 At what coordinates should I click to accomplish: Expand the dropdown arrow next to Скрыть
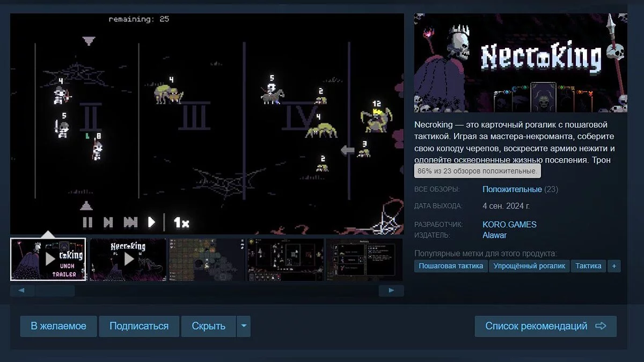click(244, 326)
